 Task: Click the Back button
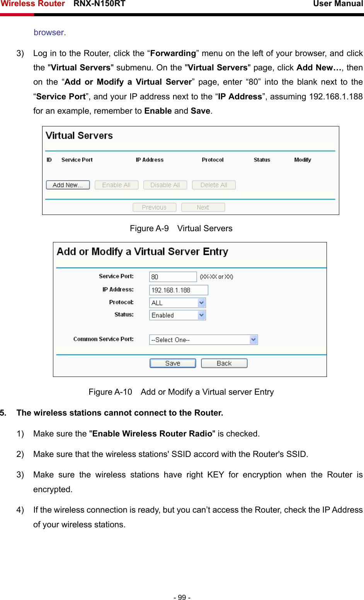224,363
